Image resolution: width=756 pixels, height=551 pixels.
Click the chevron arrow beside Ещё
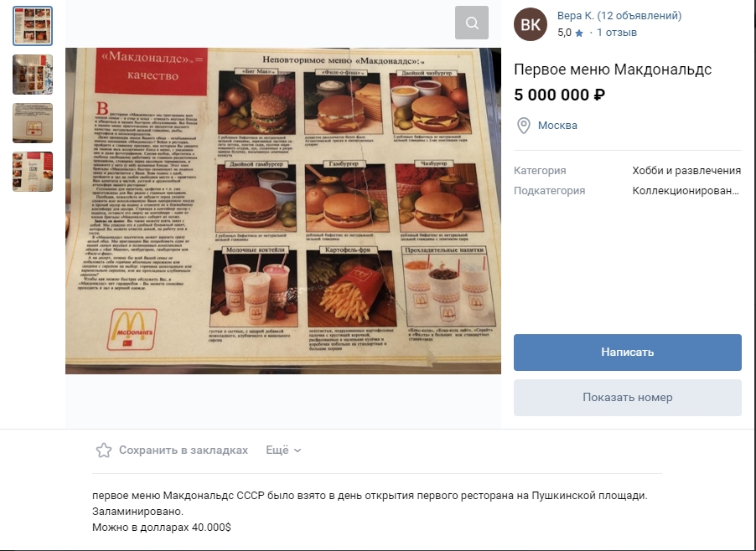click(x=298, y=451)
